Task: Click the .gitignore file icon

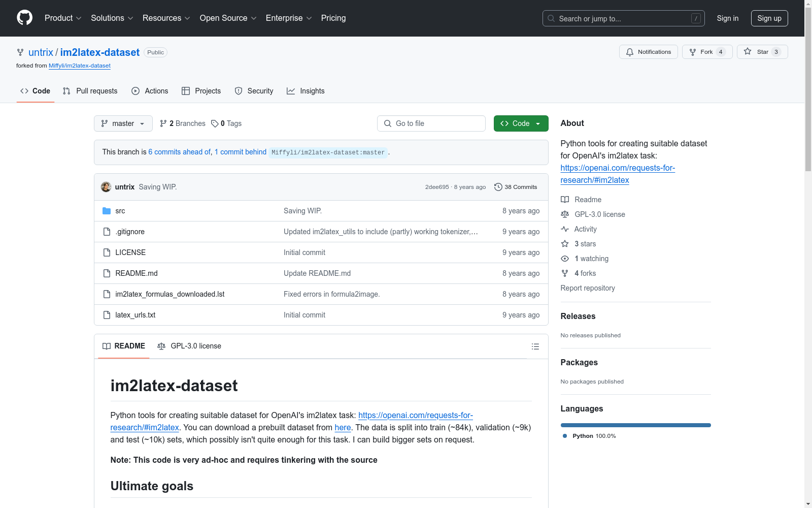Action: coord(107,232)
